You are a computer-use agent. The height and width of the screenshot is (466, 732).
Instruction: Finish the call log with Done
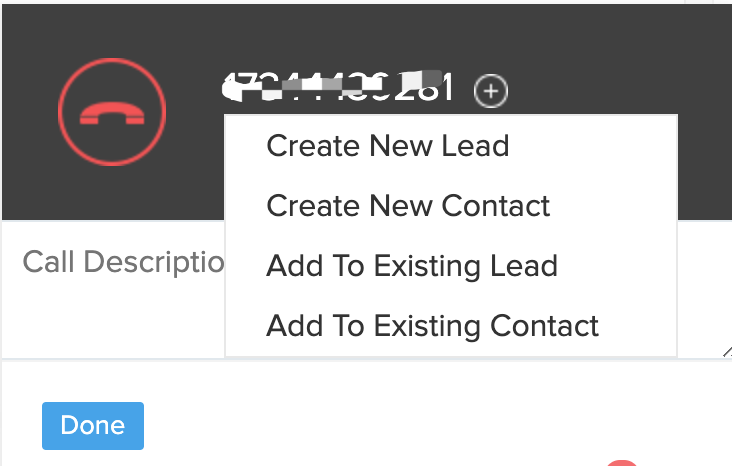[93, 425]
